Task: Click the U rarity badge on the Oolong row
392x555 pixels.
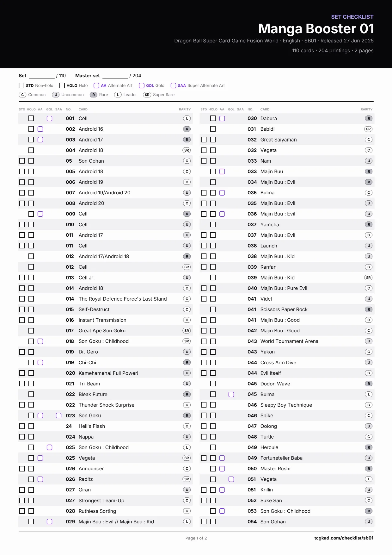Action: [x=369, y=426]
